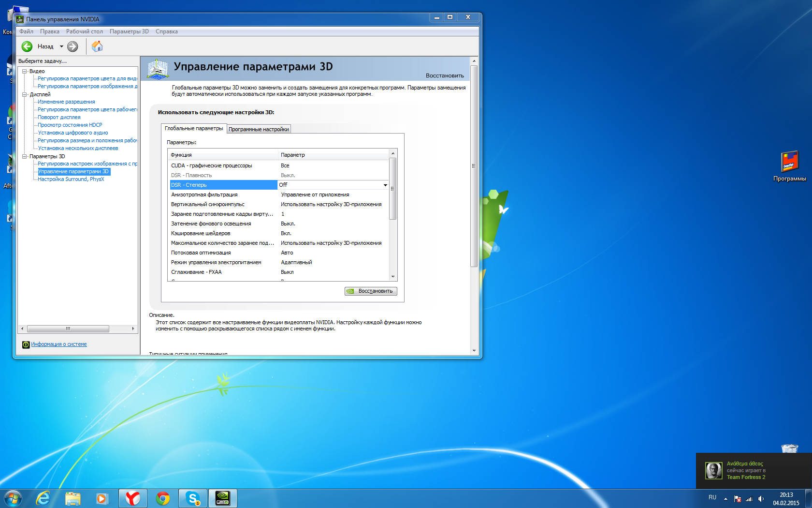Select the CUDA - графические процессоры row
Screen dimensions: 812x508
[x=279, y=165]
